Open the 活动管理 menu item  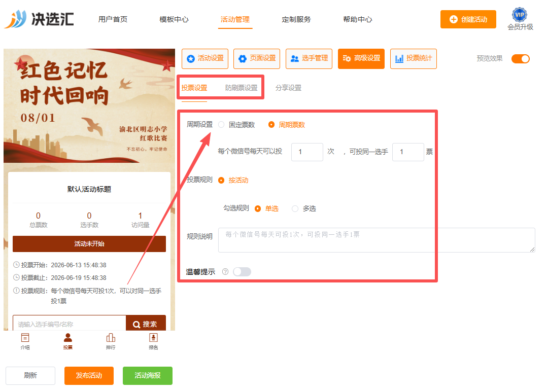[x=235, y=19]
